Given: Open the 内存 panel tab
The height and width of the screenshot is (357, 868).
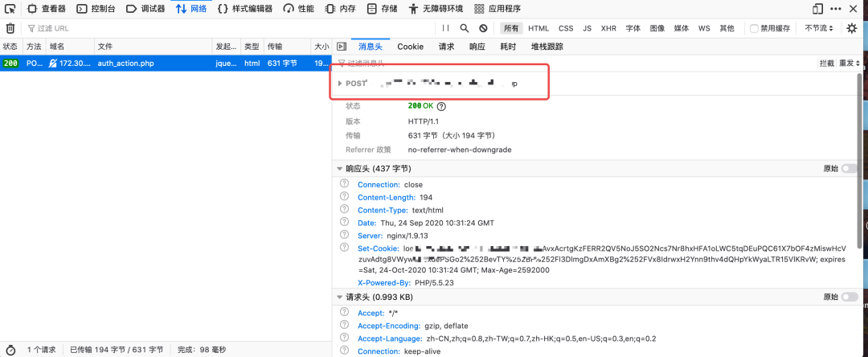Looking at the screenshot, I should 340,9.
